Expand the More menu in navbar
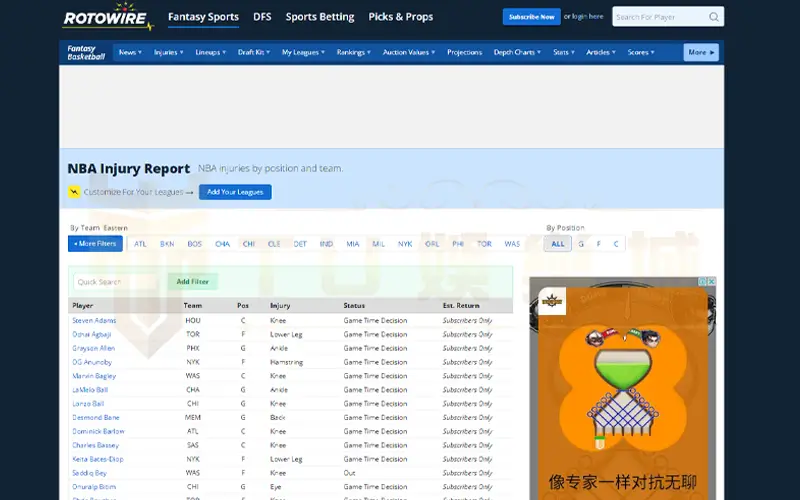800x500 pixels. pyautogui.click(x=701, y=52)
